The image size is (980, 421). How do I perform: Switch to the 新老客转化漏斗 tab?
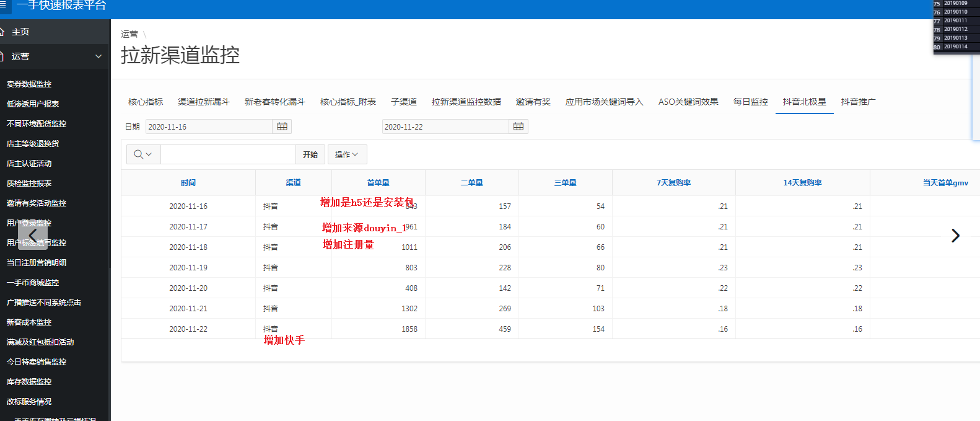(275, 102)
